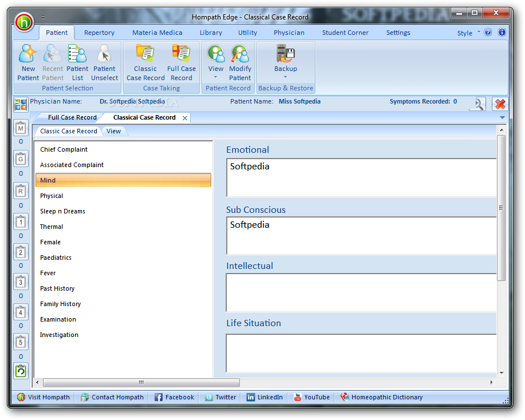Open the LinkedIn link
The image size is (525, 420).
265,397
